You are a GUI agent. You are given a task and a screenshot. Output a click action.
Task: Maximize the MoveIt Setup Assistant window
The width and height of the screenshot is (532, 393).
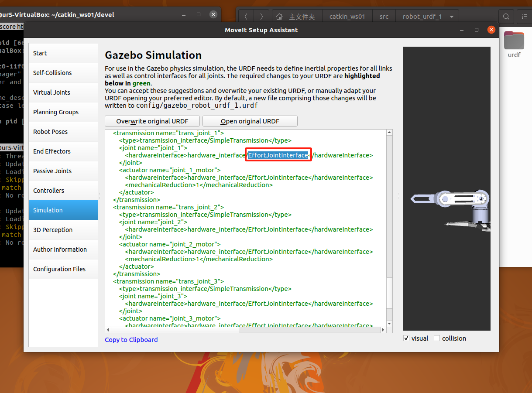pyautogui.click(x=477, y=30)
